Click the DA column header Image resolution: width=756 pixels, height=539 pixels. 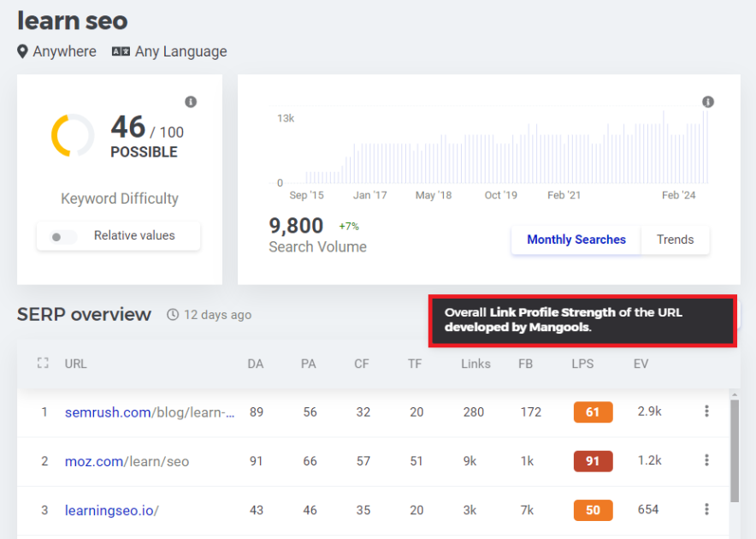[x=256, y=364]
